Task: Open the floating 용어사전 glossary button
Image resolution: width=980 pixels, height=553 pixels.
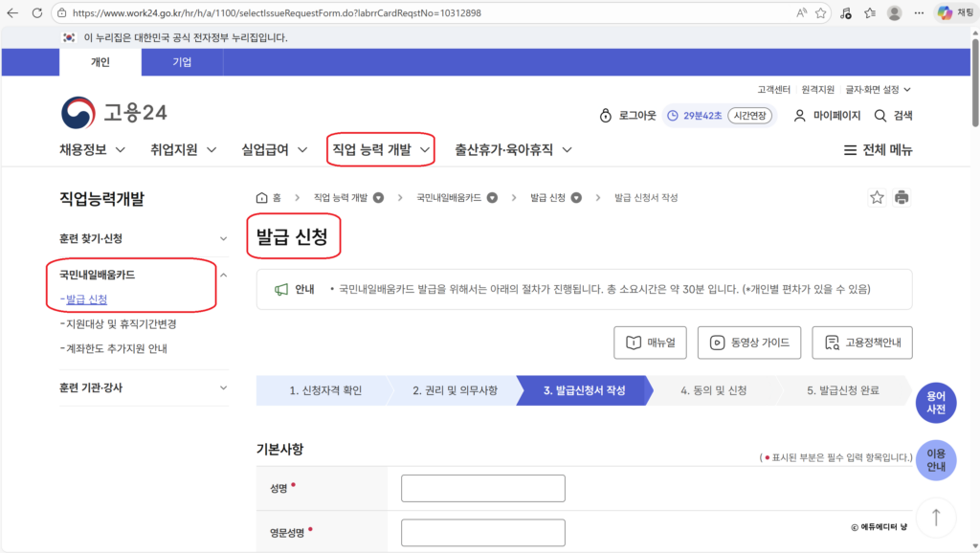Action: pos(935,403)
